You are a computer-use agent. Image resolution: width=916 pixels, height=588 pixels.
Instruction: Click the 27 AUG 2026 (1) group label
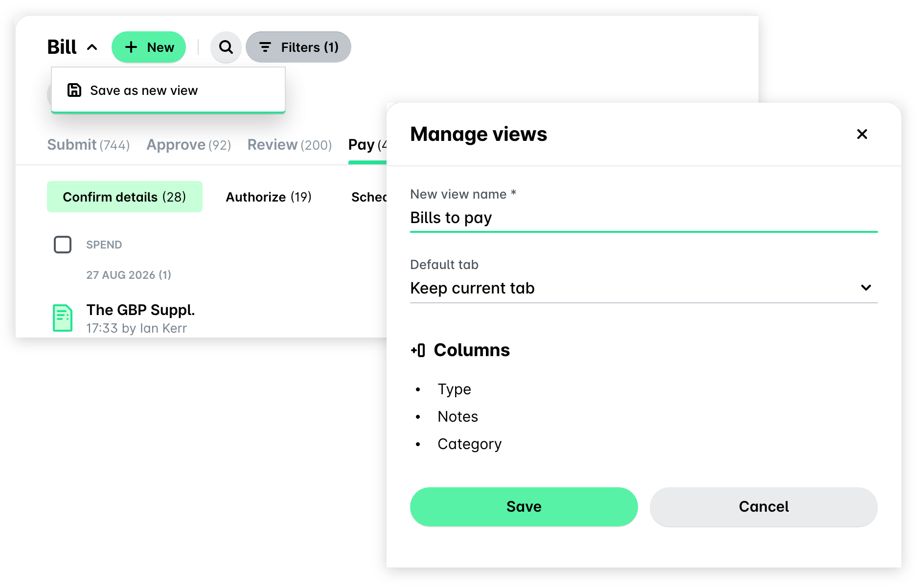pyautogui.click(x=129, y=275)
